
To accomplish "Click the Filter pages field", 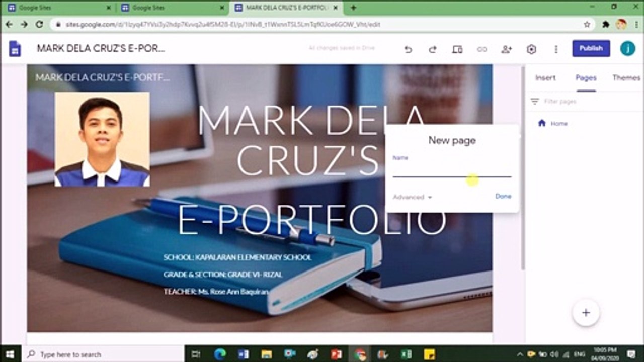I will tap(584, 102).
